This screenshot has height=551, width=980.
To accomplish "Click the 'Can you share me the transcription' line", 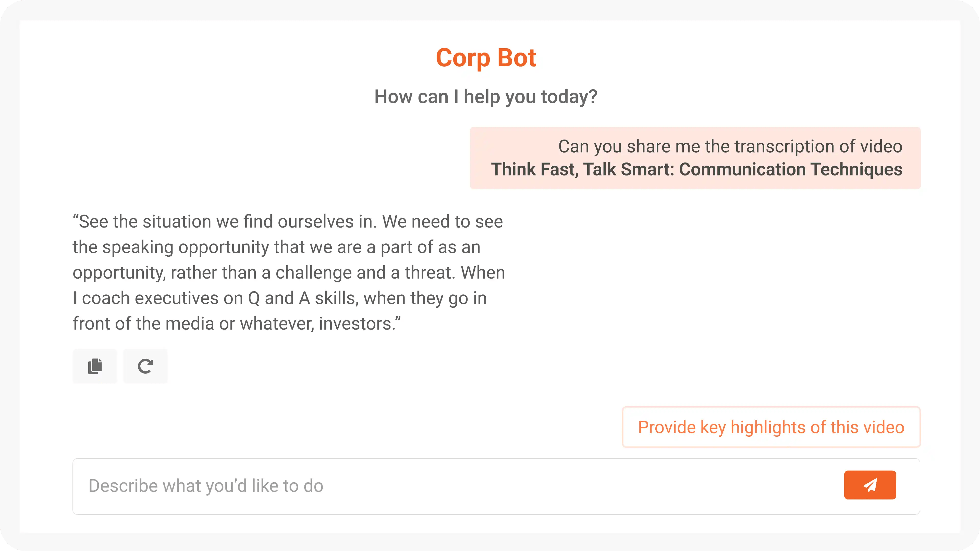I will coord(730,146).
